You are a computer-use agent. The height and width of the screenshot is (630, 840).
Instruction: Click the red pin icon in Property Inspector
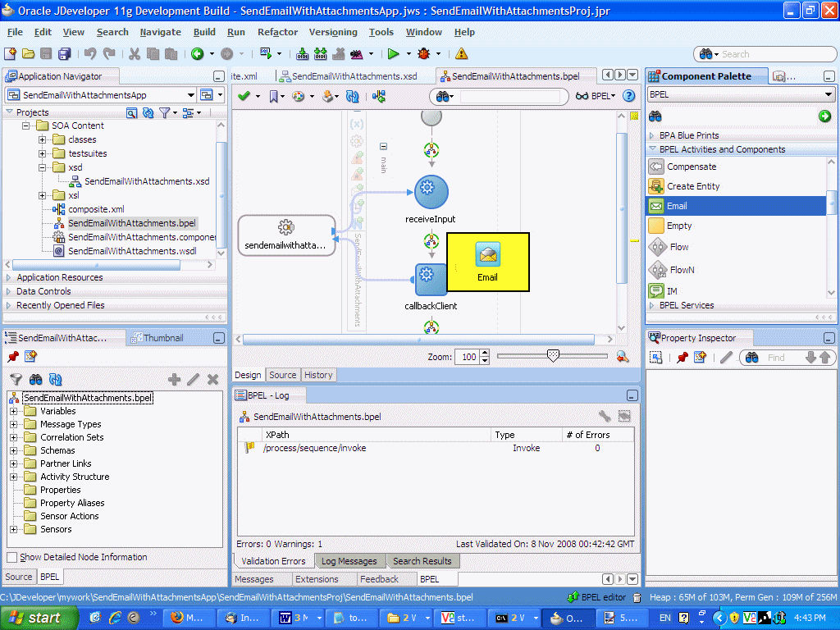pos(682,358)
